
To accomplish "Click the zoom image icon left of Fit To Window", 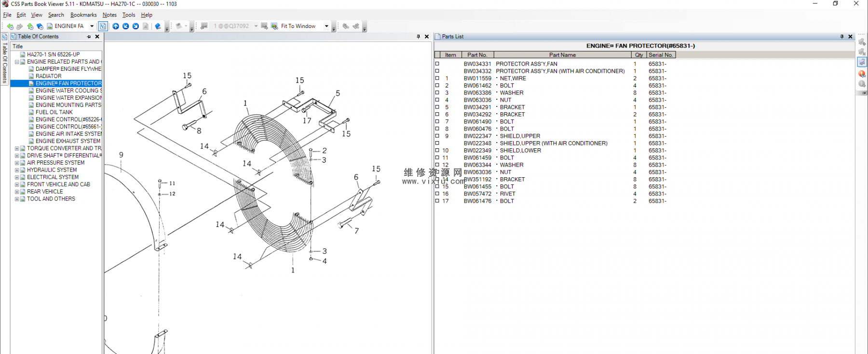I will pos(274,26).
